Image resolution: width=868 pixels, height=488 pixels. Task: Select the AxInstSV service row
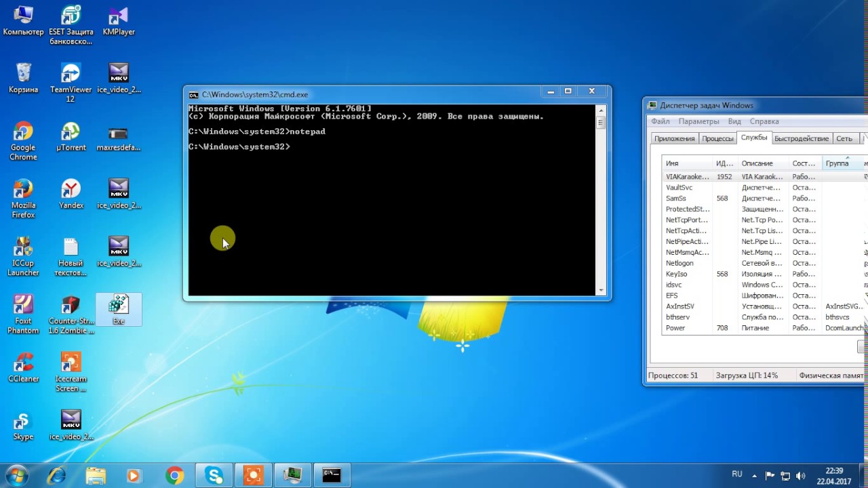click(x=764, y=306)
